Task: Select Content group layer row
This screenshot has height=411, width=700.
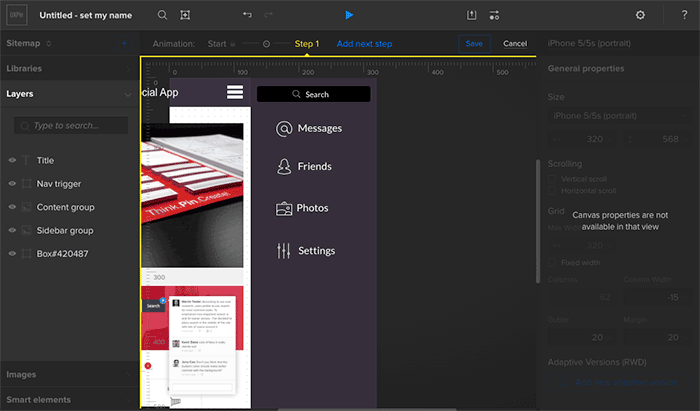Action: pyautogui.click(x=69, y=207)
